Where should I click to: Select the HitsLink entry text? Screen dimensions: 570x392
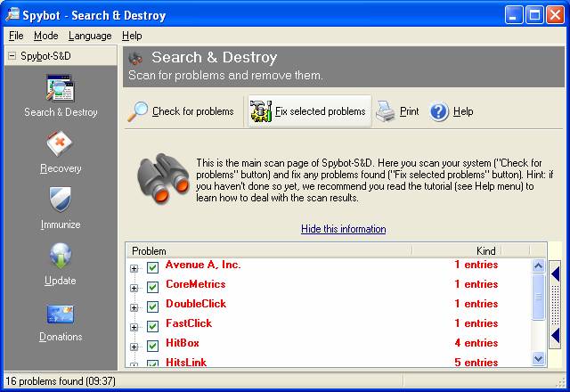click(x=186, y=363)
